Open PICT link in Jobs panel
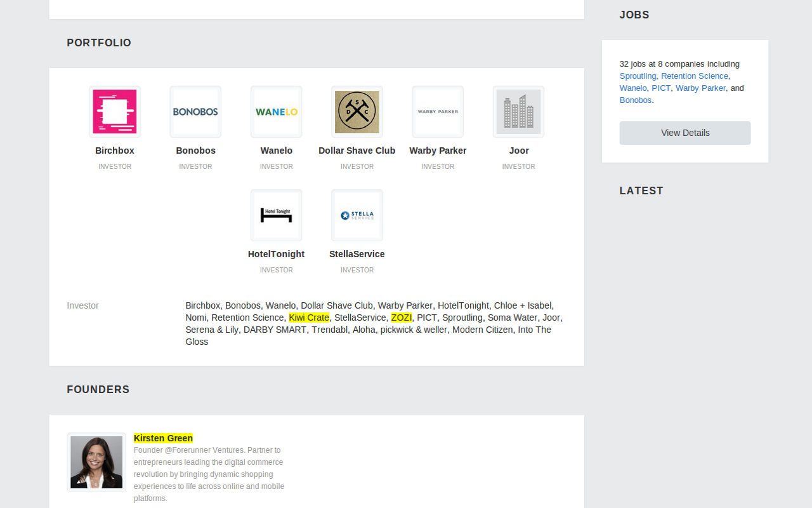This screenshot has width=812, height=508. (661, 88)
